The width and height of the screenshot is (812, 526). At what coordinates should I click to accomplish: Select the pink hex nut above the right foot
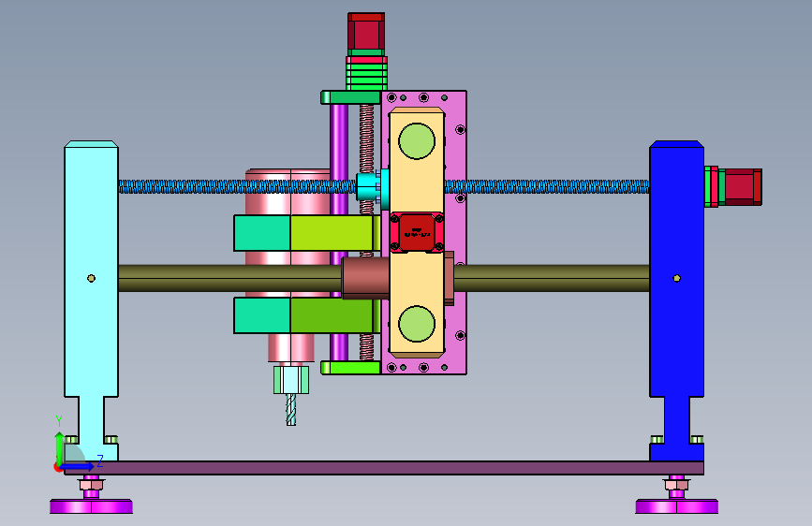[676, 485]
